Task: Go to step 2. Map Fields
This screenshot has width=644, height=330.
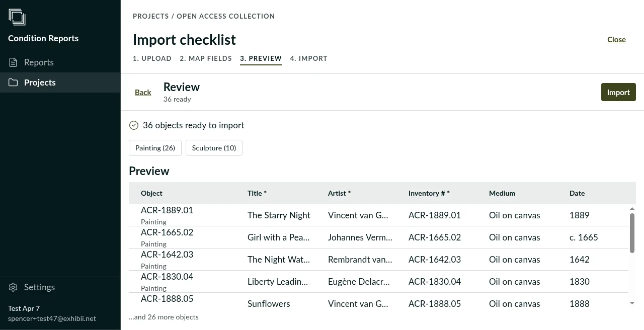Action: [x=206, y=58]
